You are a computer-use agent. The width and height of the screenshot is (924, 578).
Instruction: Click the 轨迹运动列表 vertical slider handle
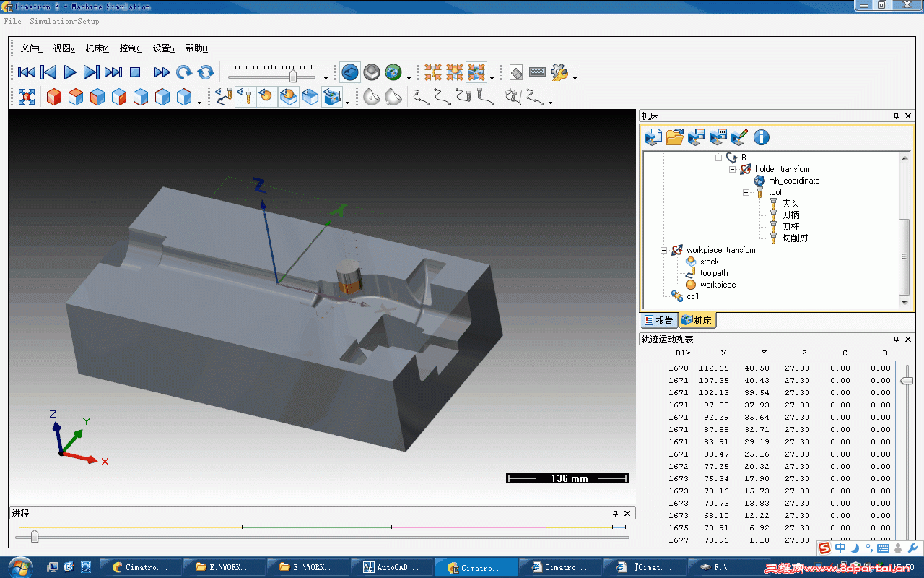click(x=907, y=381)
